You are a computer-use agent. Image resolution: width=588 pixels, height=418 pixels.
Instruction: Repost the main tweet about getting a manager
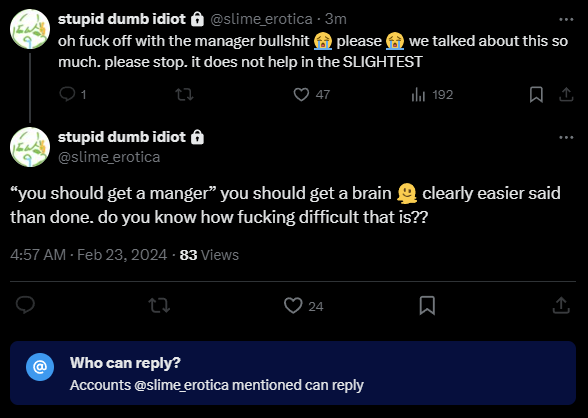click(x=159, y=306)
